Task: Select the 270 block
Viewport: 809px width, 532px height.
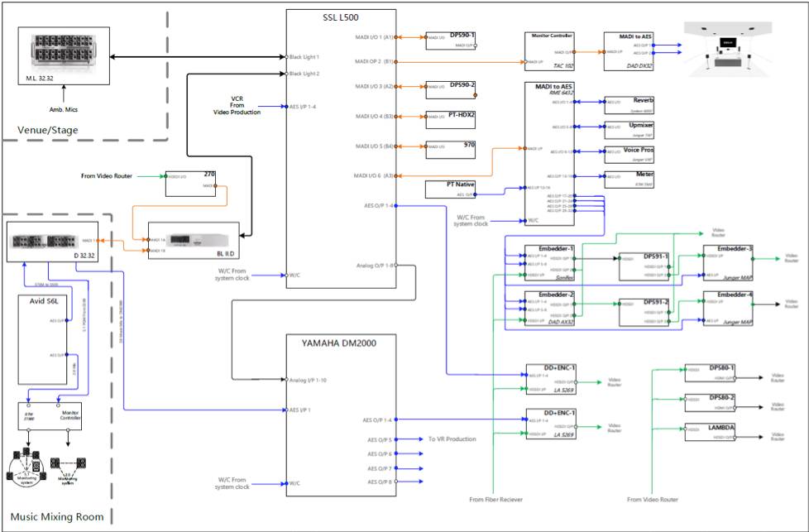Action: coord(190,184)
